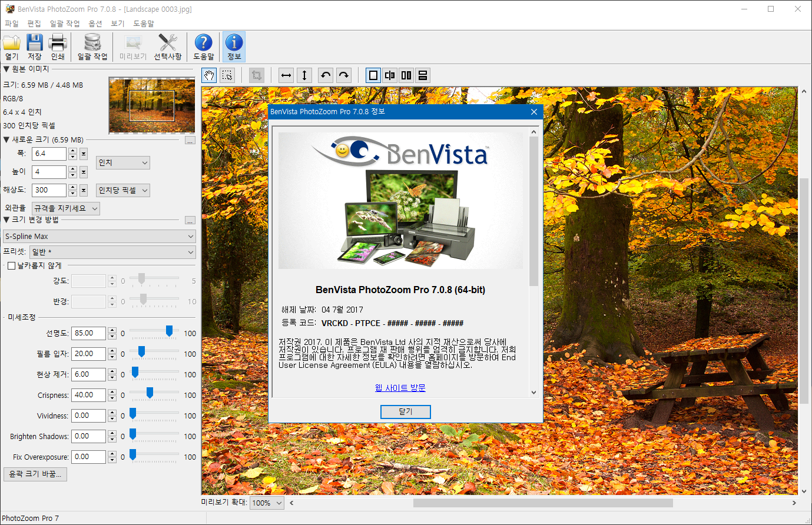This screenshot has width=812, height=525.
Task: Open 일괄 작업 batch processing toolbar icon
Action: coord(92,46)
